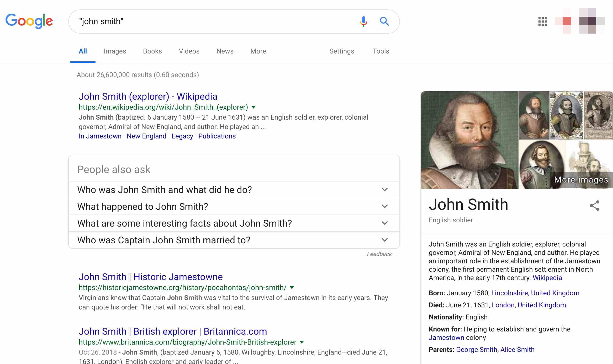The height and width of the screenshot is (364, 613).
Task: Expand "Who was Captain John Smith married to?"
Action: click(x=234, y=240)
